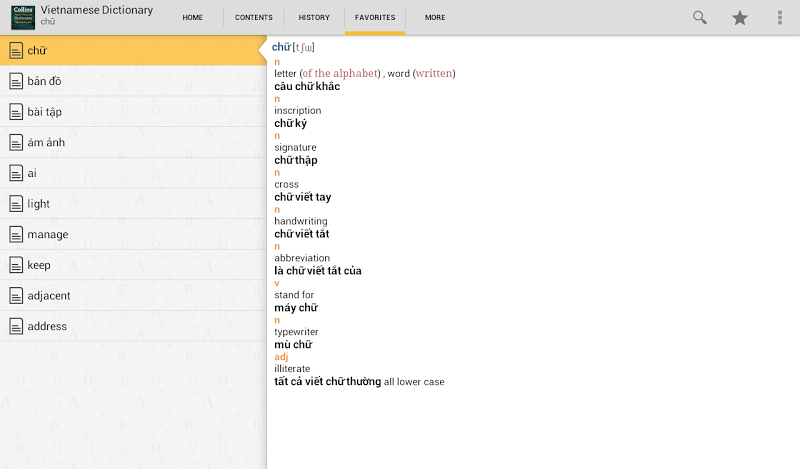Click the document icon beside address
800x469 pixels.
coord(16,326)
